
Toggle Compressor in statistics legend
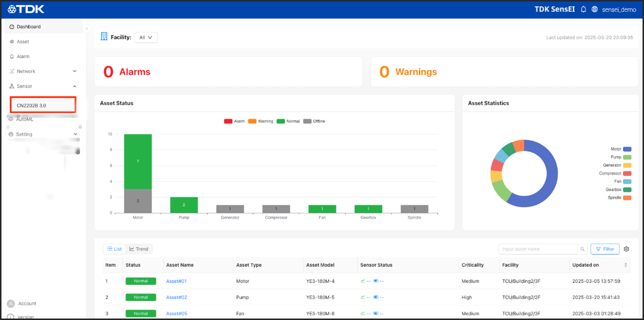tap(616, 173)
